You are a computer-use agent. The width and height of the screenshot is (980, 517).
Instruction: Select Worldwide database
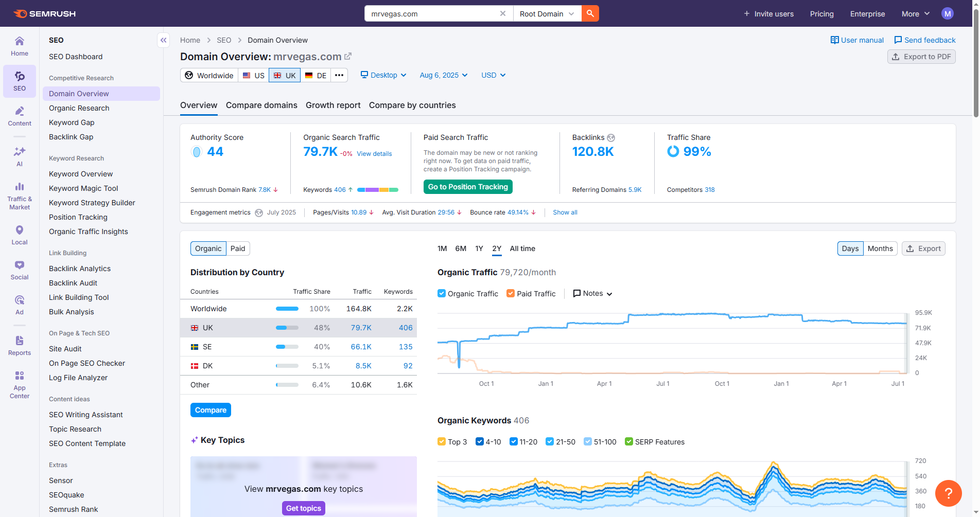(209, 75)
